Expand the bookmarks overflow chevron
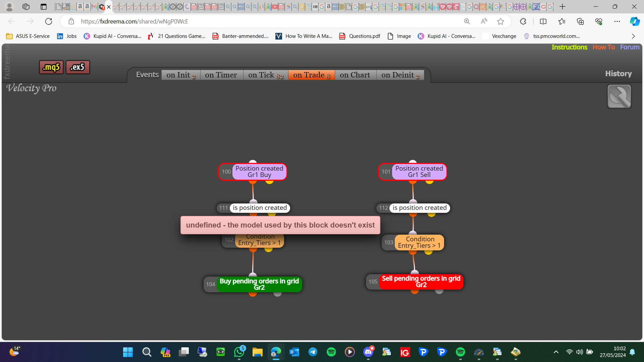644x362 pixels. click(x=633, y=36)
